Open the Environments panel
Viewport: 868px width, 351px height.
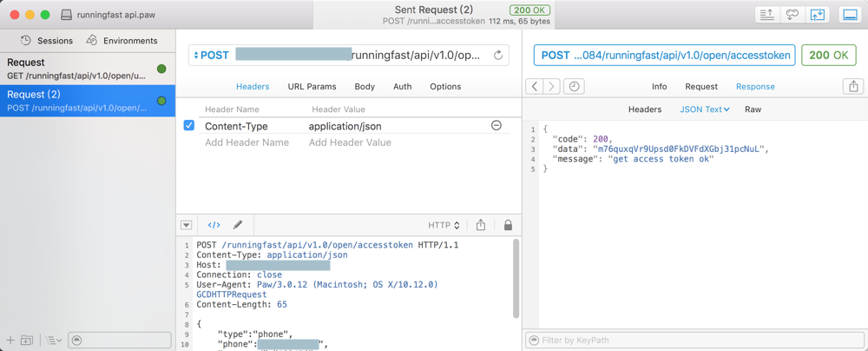pos(122,41)
